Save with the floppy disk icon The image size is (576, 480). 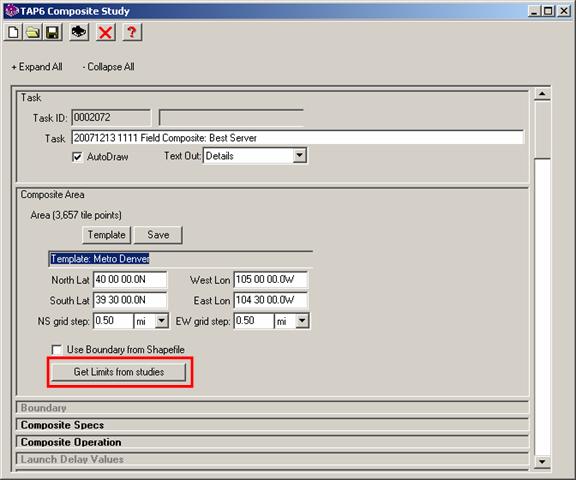tap(53, 32)
